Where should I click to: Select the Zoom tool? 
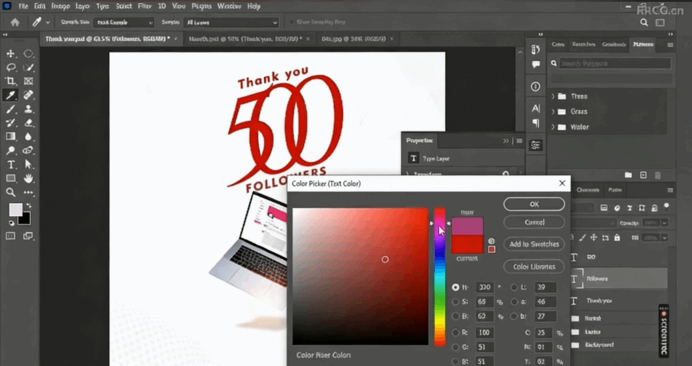pyautogui.click(x=11, y=192)
